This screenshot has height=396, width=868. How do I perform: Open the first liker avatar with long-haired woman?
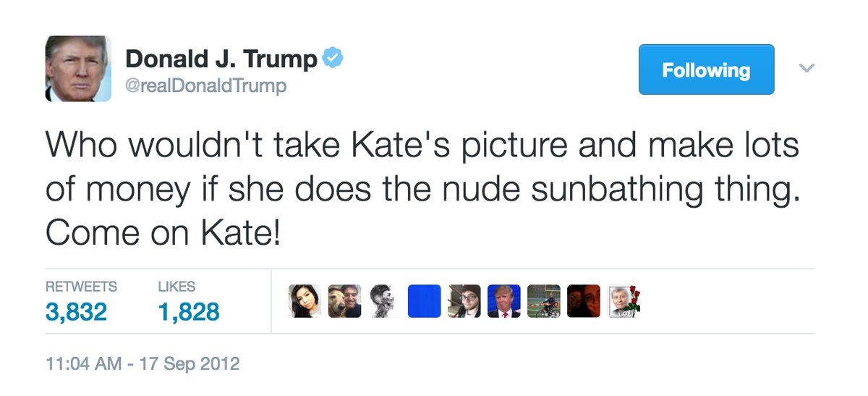click(x=305, y=301)
